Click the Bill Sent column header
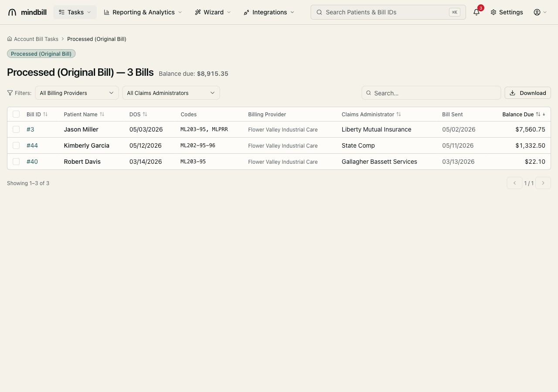 click(x=453, y=114)
